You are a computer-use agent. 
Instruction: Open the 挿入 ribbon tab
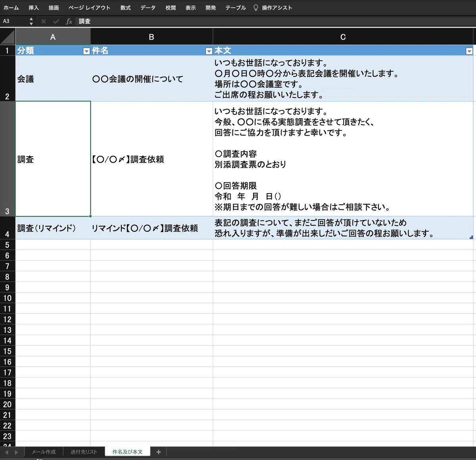[x=34, y=8]
